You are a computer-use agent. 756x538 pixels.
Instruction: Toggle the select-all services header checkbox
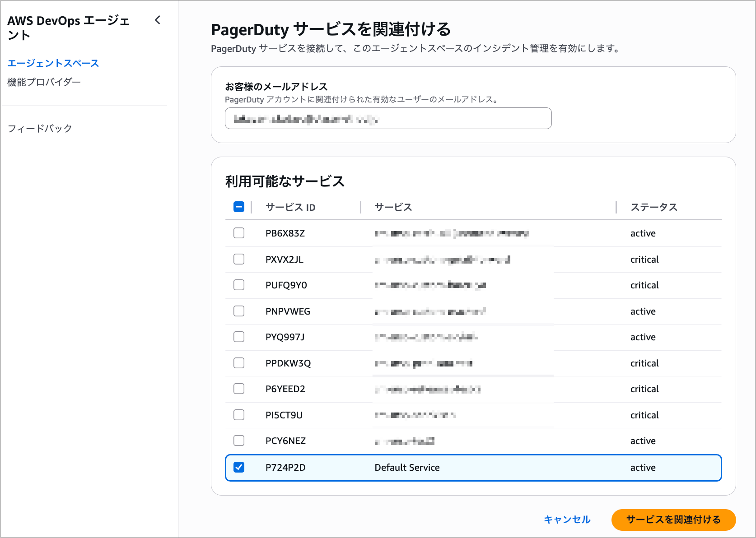click(x=239, y=207)
